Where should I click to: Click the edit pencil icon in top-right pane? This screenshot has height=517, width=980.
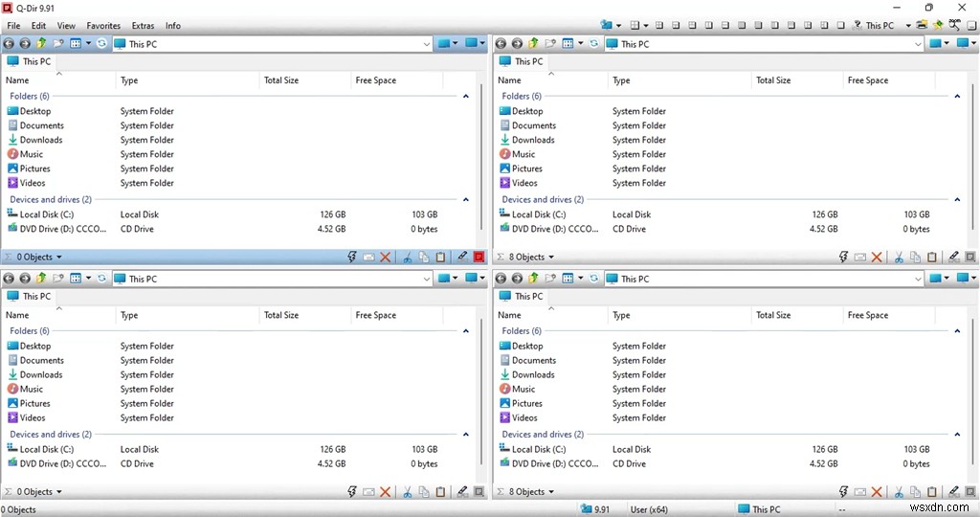pos(954,257)
